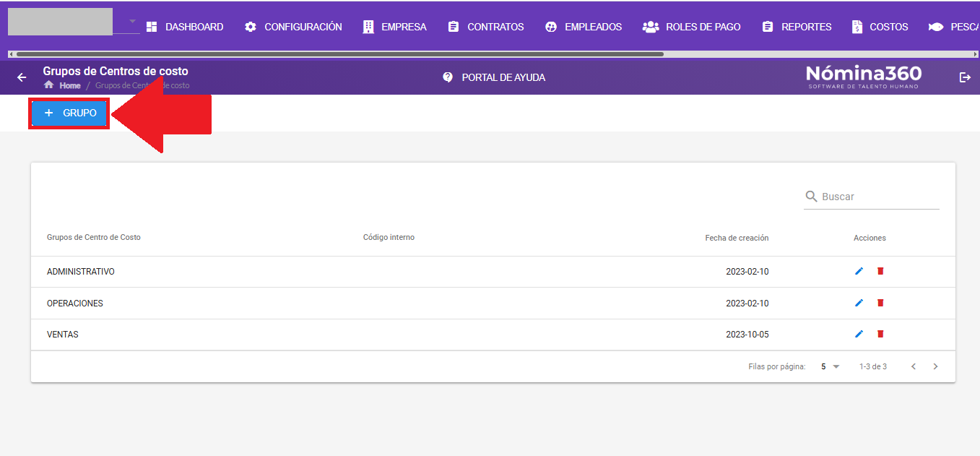Open the ROLES DE PAGO menu
Image resolution: width=980 pixels, height=456 pixels.
click(x=692, y=27)
